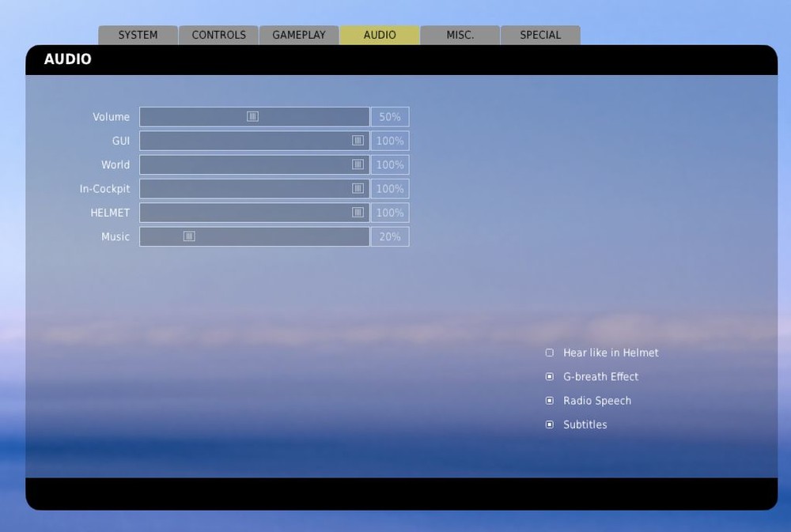Open the MISC. tab
Screen dimensions: 791x532
coord(460,36)
